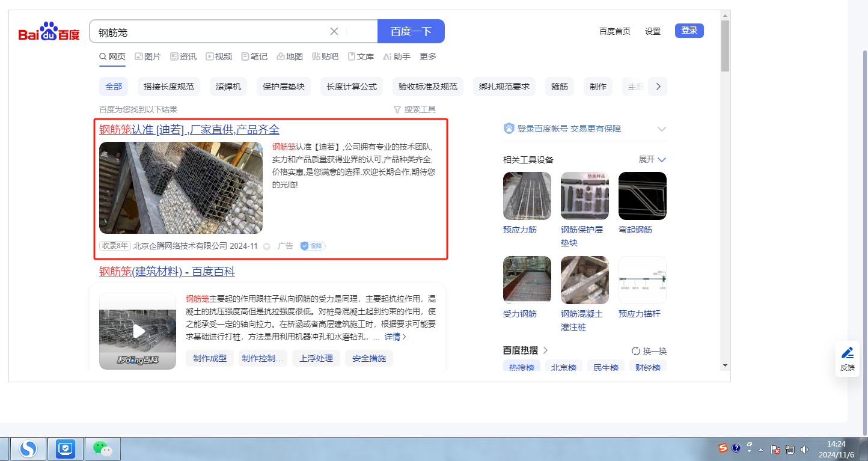Click the volume speaker tray icon

tap(805, 449)
